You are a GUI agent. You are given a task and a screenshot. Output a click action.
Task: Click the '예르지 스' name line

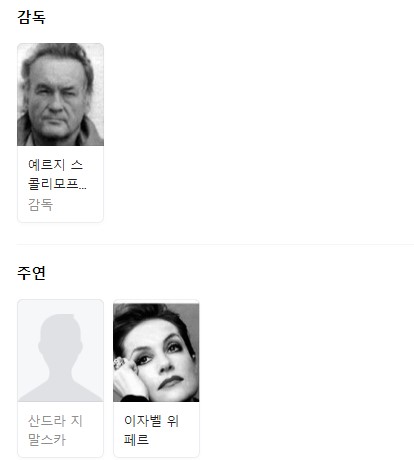(x=55, y=165)
